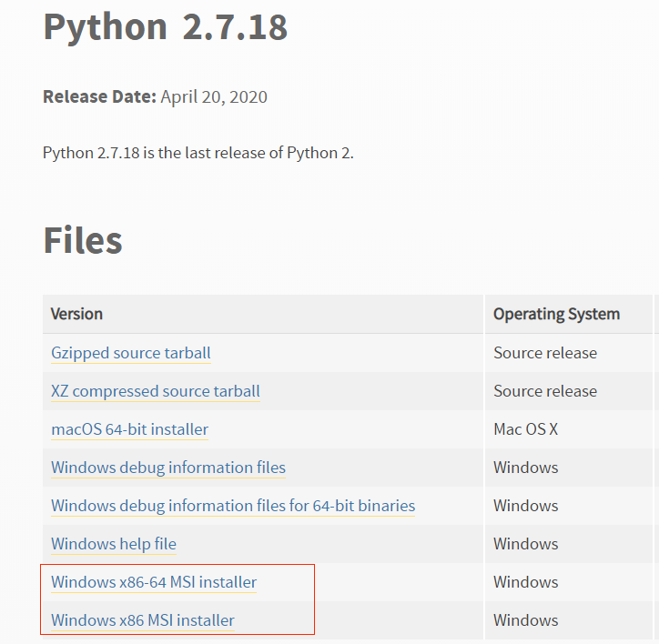Click Windows cell in x86 MSI installer row

525,620
